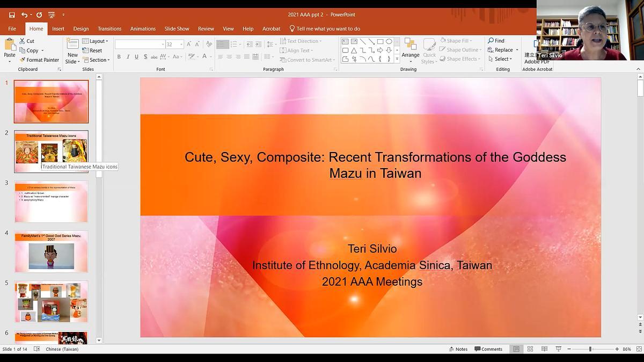
Task: Increase list indent level
Action: (x=258, y=45)
